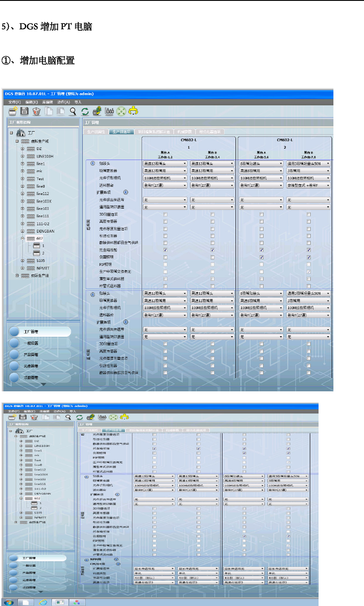Click the Save floppy icon in upper window

[x=25, y=111]
